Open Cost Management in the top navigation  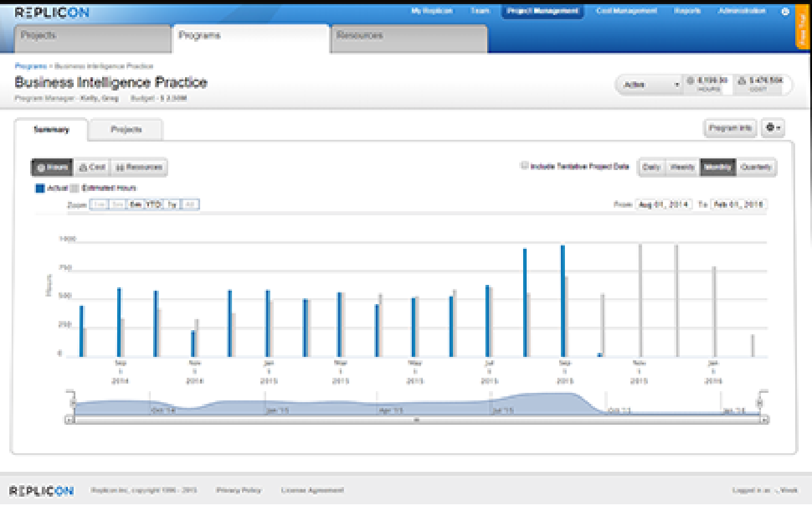point(626,10)
